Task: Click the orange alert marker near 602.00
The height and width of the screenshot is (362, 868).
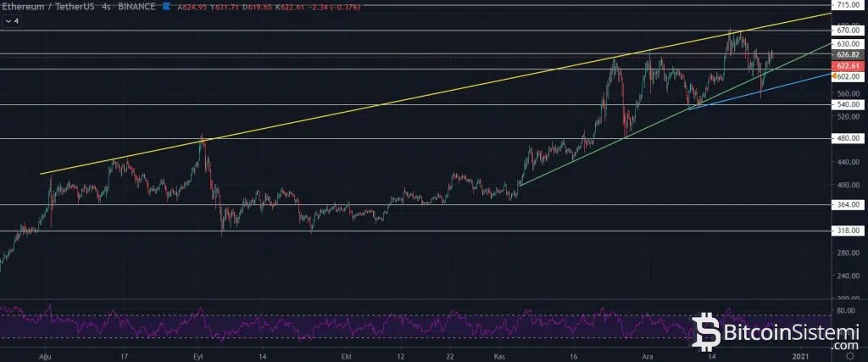Action: point(835,76)
